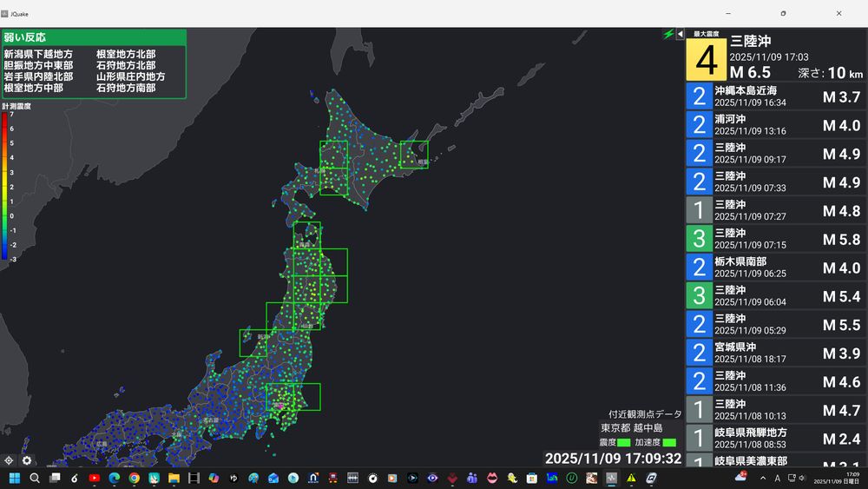
Task: Click the map recenter crosshair icon
Action: tap(9, 460)
